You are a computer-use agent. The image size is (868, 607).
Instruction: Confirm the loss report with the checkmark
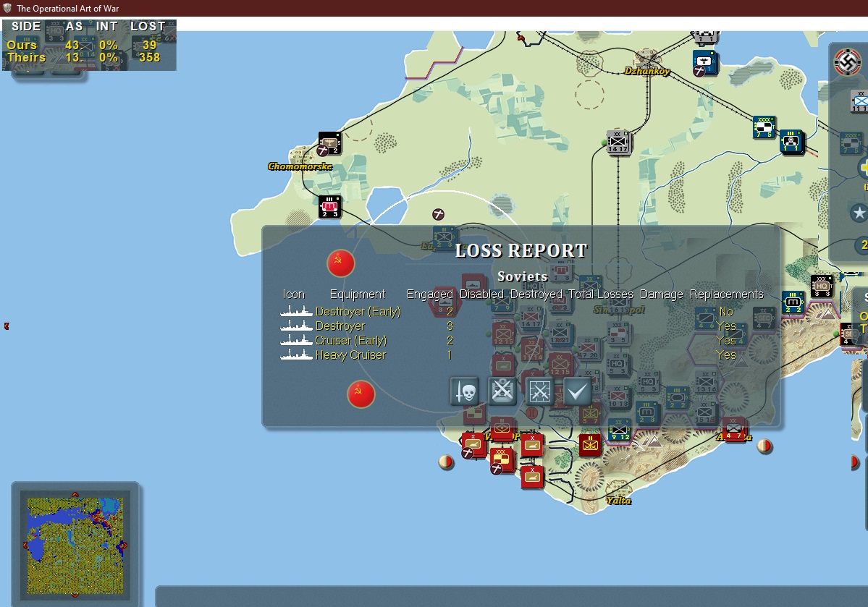576,391
